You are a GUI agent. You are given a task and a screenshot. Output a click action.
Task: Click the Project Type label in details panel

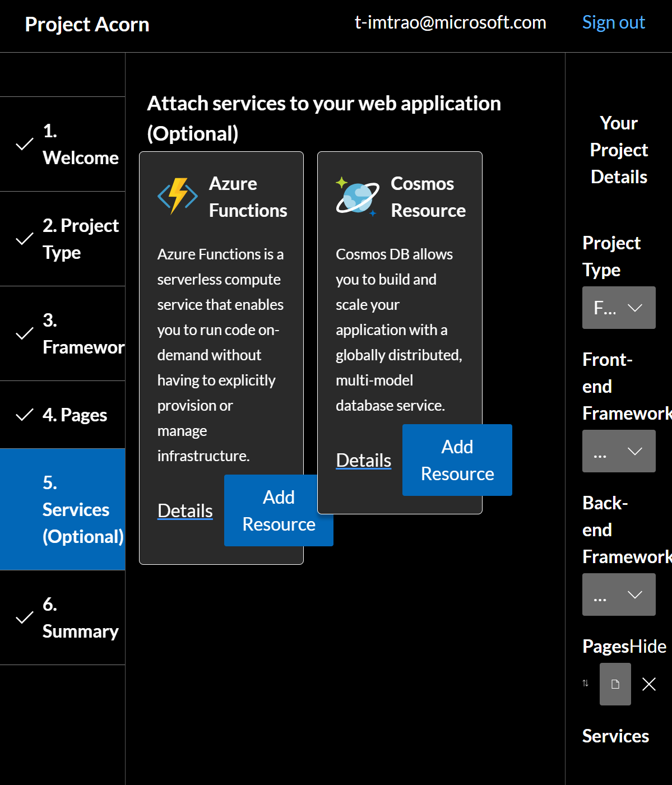pos(611,256)
